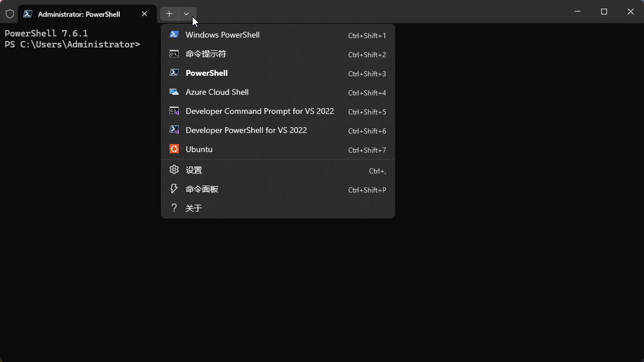
Task: Close the Administrator: PowerShell tab
Action: [x=144, y=14]
